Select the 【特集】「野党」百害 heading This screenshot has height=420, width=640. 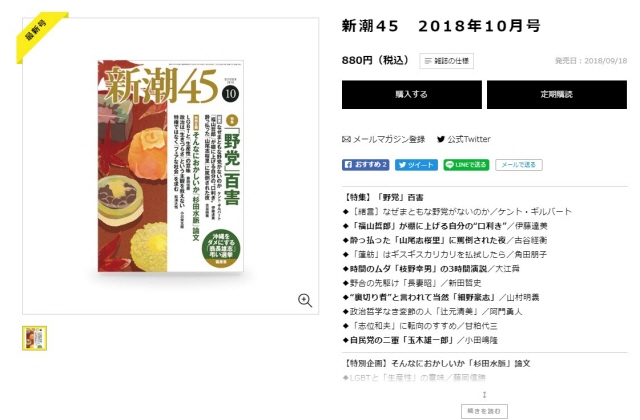point(384,198)
